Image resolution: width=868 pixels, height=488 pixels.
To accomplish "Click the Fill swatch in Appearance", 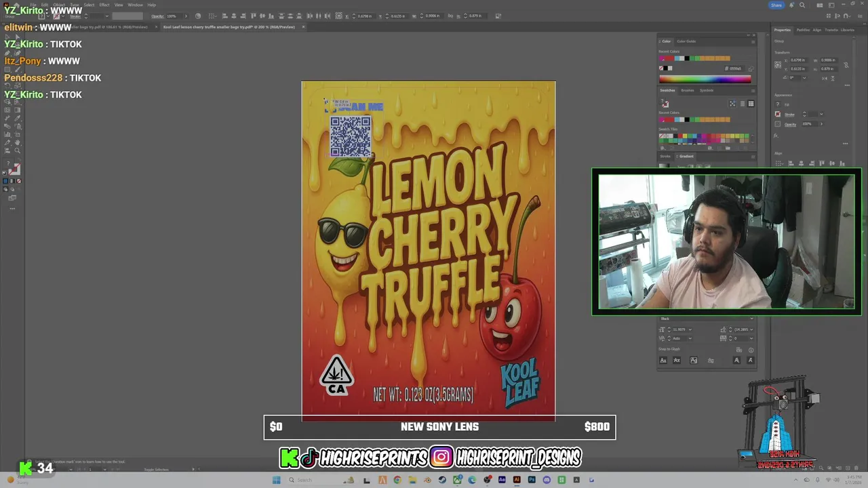I will 778,104.
